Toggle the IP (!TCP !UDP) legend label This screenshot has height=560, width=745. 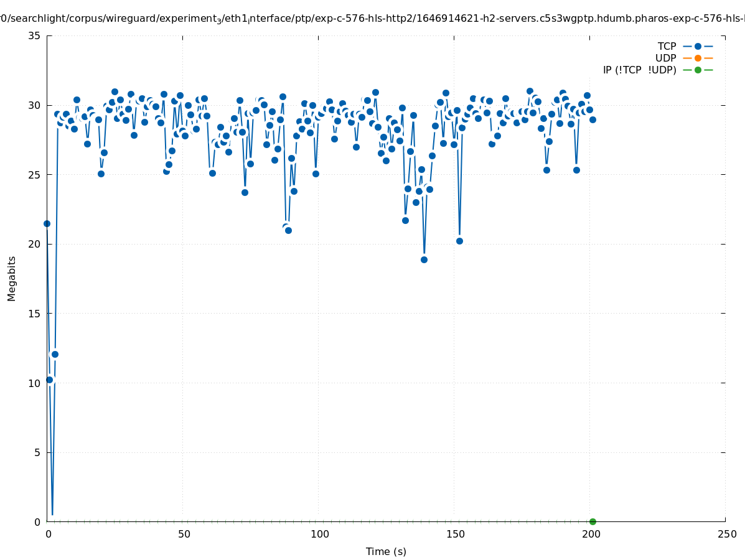tap(639, 70)
